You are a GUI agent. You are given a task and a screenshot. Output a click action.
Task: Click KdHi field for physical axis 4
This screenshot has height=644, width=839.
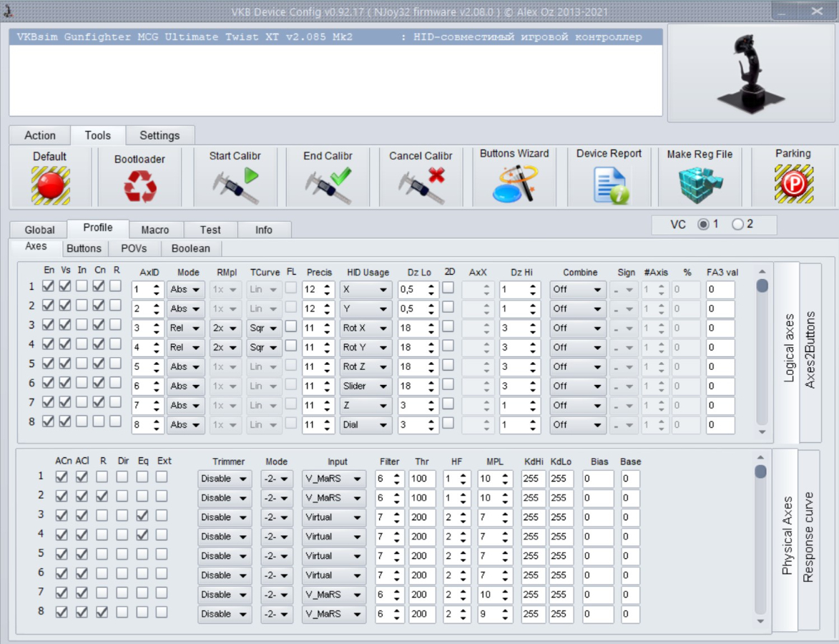[x=534, y=537]
